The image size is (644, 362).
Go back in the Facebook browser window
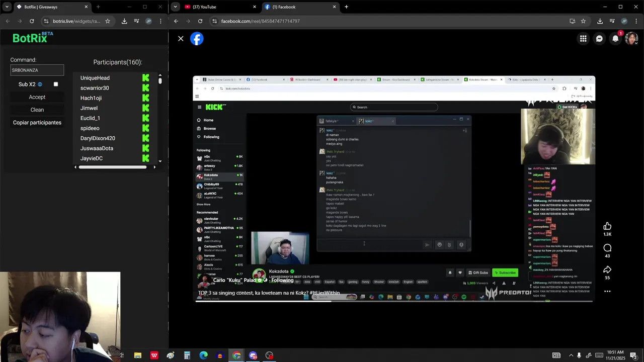click(176, 21)
